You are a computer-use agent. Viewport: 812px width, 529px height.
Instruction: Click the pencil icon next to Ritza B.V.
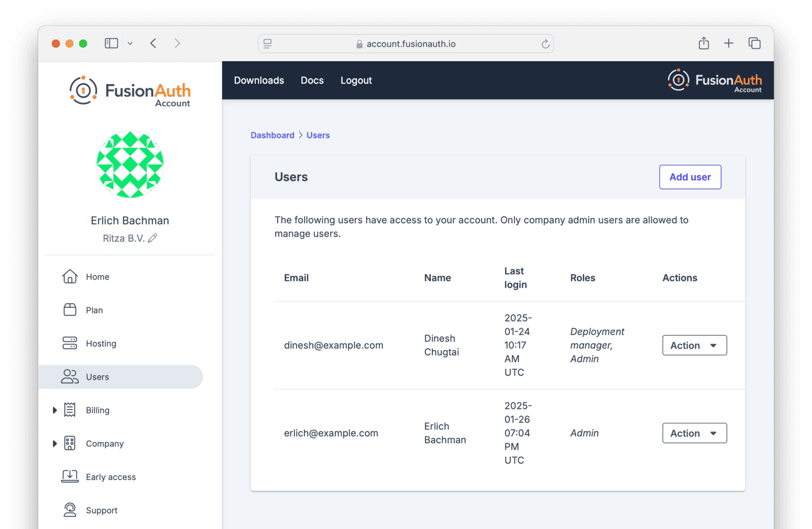point(153,237)
